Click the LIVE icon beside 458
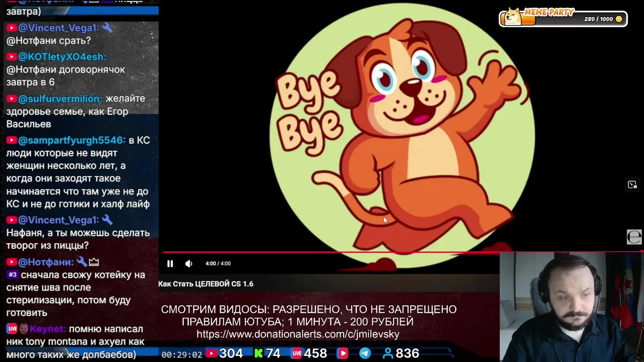 coord(297,353)
